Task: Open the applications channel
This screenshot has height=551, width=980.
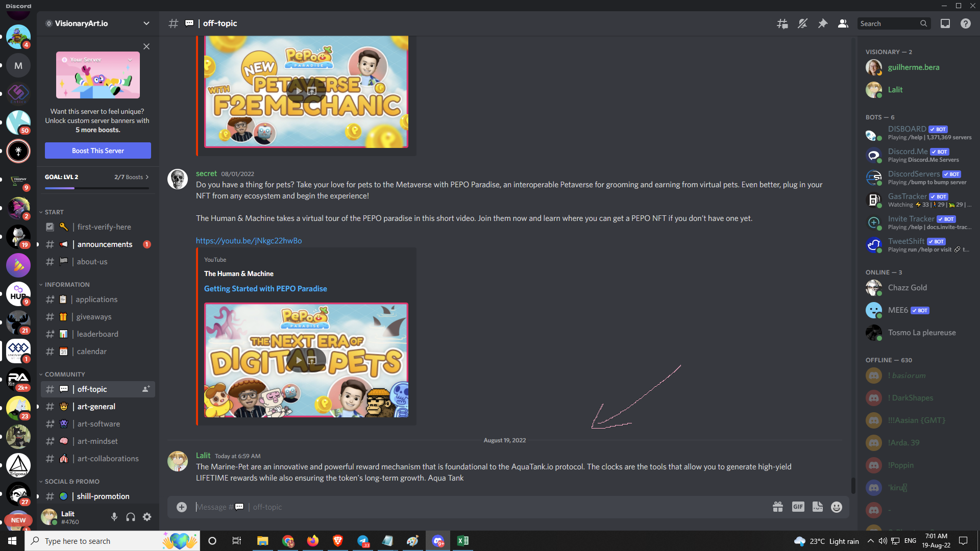Action: coord(98,299)
